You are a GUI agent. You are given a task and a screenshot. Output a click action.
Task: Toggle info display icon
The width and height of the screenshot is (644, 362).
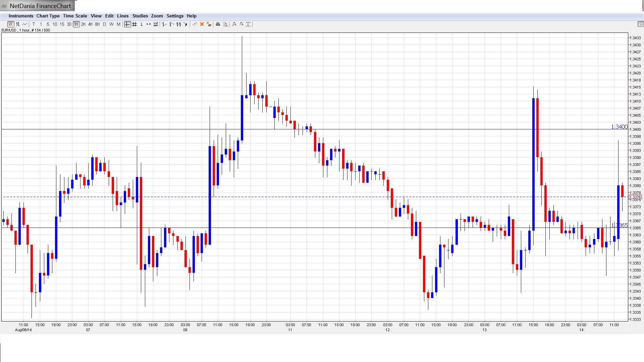(x=142, y=24)
